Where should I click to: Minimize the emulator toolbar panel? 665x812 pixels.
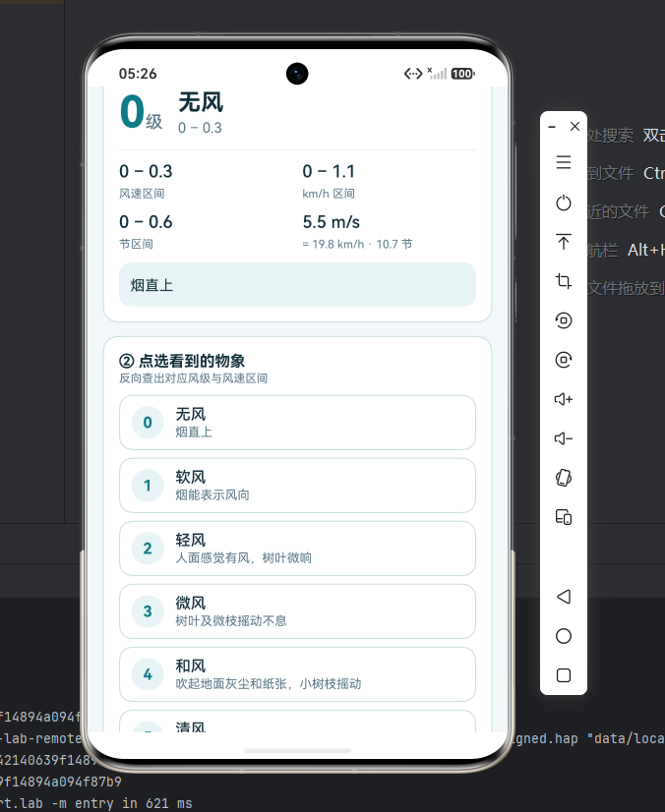click(x=552, y=127)
